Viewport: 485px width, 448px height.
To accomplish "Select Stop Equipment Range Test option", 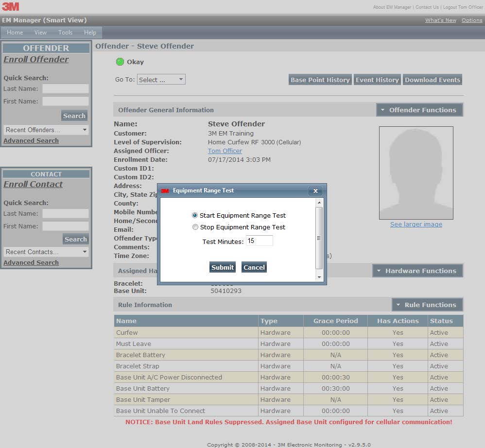I will (195, 227).
